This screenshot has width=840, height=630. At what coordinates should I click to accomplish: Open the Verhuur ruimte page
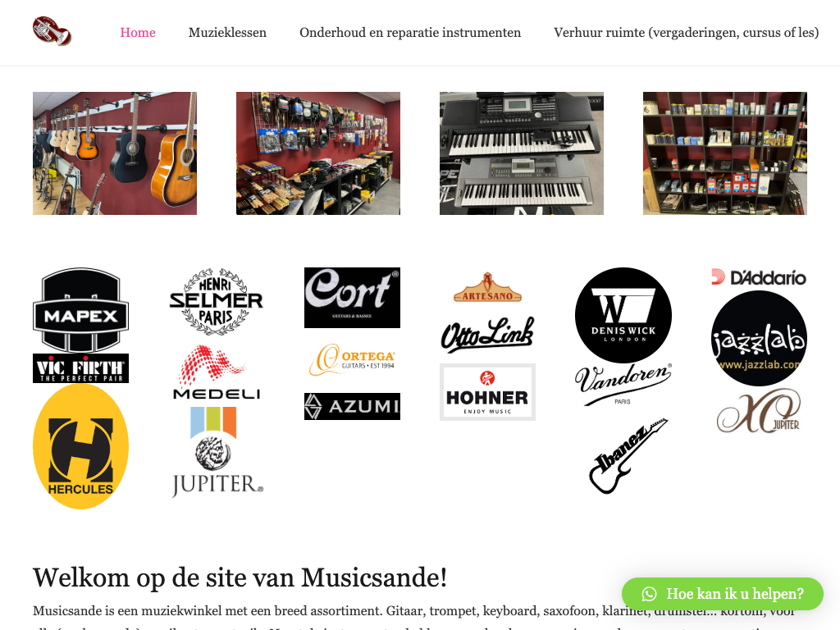pyautogui.click(x=687, y=33)
